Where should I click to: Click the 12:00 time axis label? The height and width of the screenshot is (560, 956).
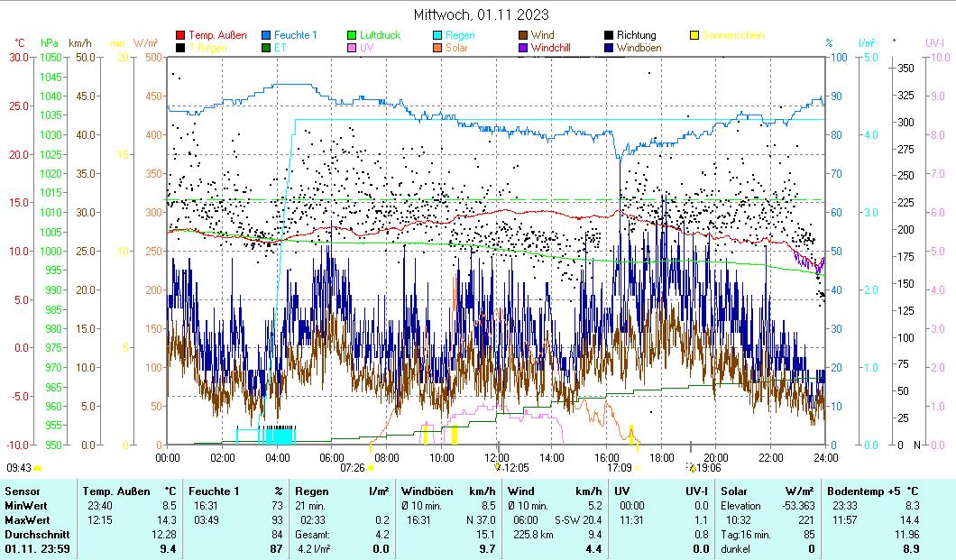tap(497, 457)
